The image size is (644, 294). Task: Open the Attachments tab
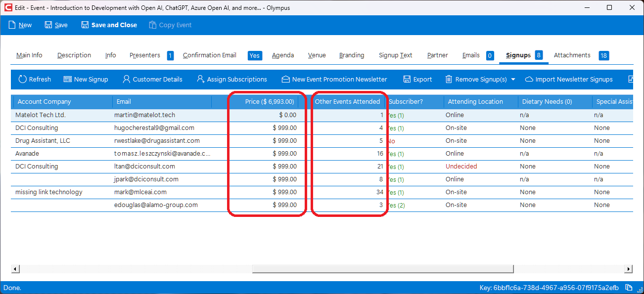(x=572, y=55)
